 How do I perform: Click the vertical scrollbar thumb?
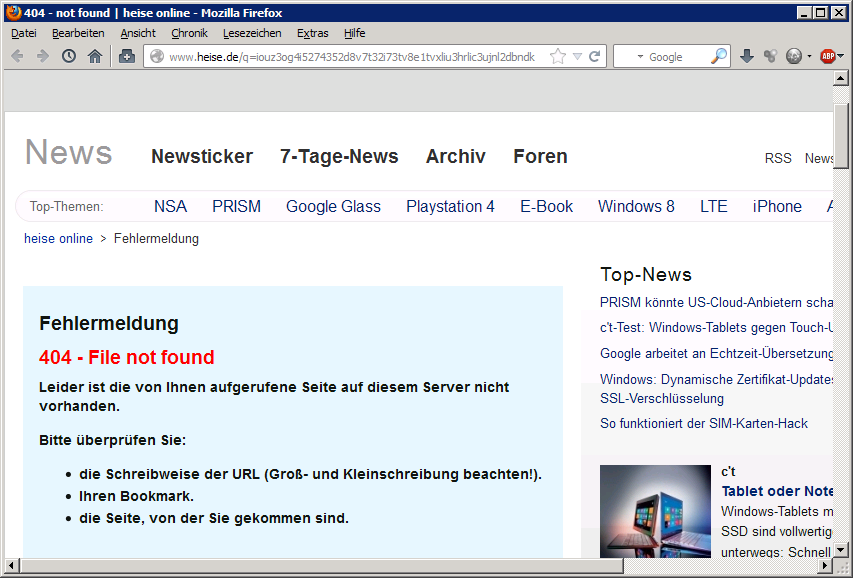(840, 136)
